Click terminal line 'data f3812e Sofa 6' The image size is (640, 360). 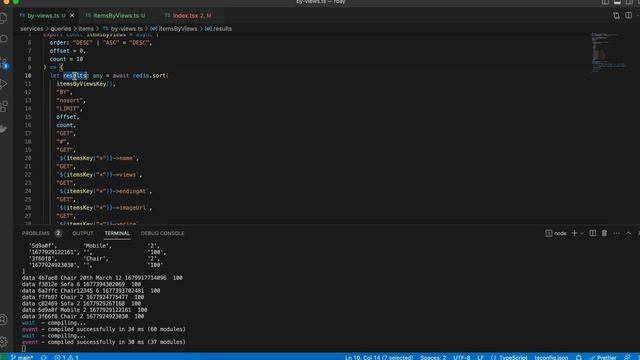tap(81, 284)
